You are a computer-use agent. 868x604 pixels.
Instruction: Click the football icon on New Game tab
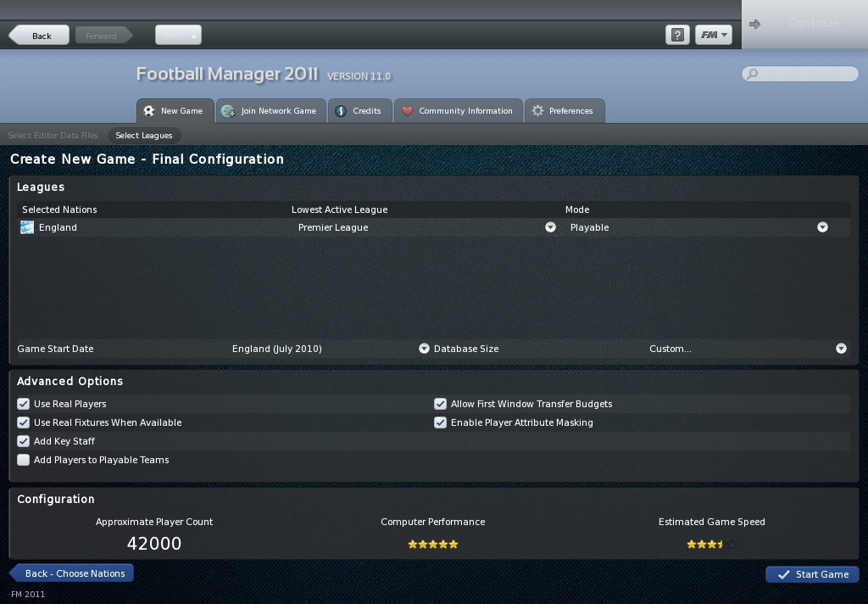149,111
